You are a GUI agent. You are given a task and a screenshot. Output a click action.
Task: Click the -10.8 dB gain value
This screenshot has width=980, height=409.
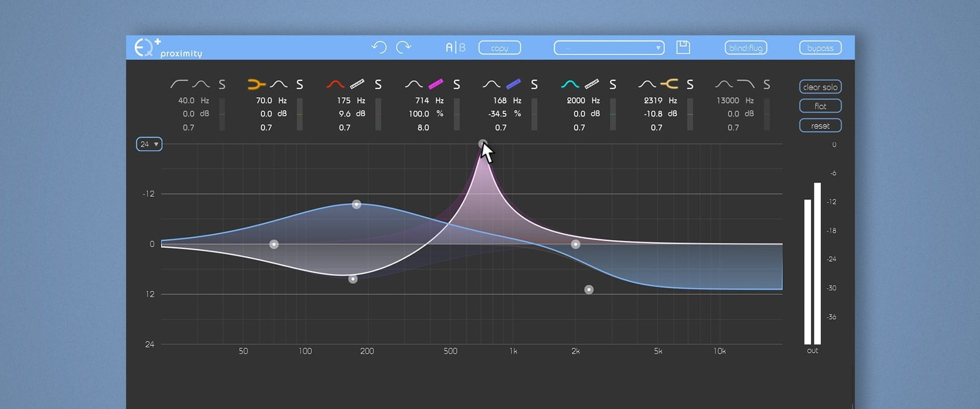[653, 114]
